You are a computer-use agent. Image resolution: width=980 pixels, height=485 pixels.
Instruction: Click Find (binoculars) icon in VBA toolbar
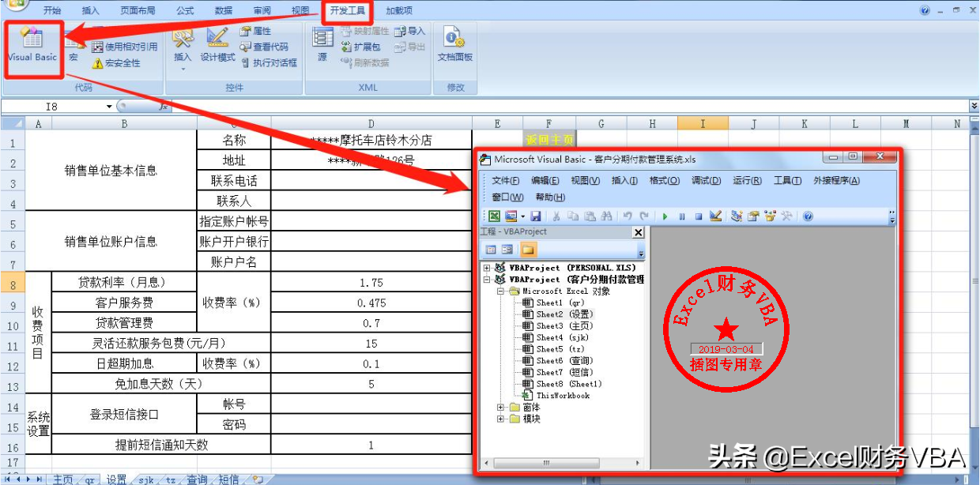coord(607,216)
